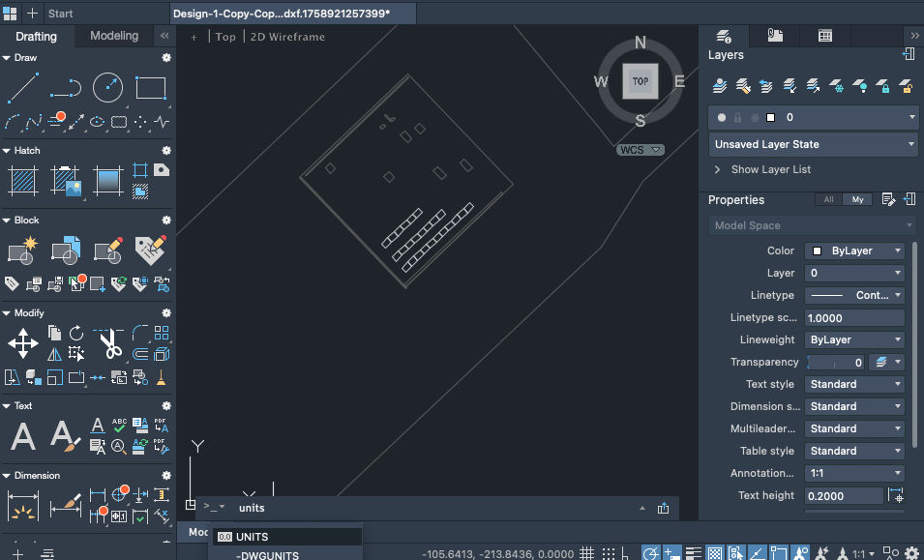Click the All button in Properties
Viewport: 924px width, 560px height.
tap(827, 200)
